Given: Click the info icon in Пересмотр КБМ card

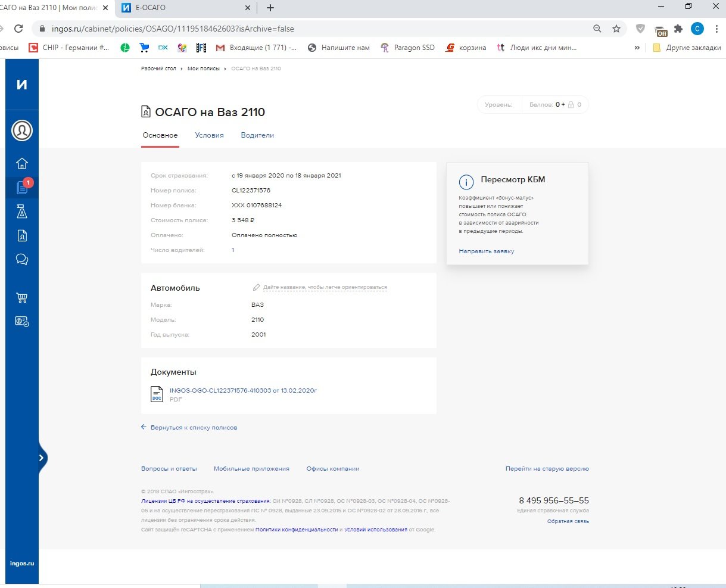Looking at the screenshot, I should pyautogui.click(x=466, y=182).
